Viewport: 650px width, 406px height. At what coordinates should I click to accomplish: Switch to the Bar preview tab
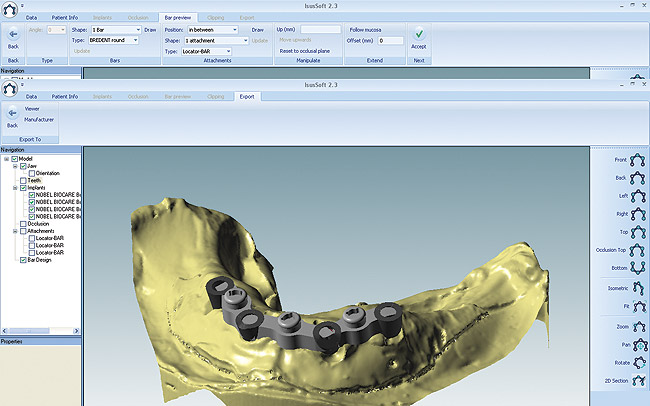click(x=179, y=18)
